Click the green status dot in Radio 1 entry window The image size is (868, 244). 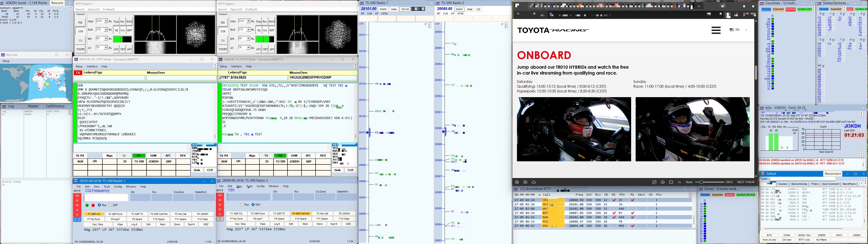pos(87,205)
